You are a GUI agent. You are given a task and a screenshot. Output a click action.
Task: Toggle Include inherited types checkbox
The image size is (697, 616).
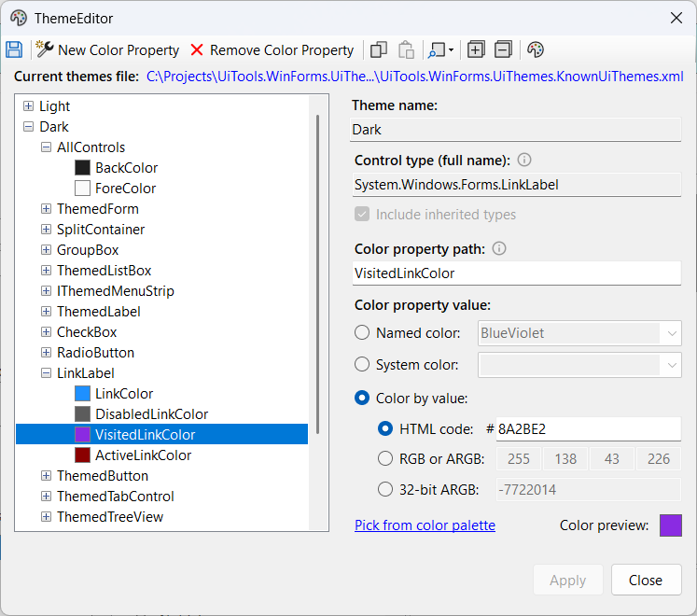[362, 214]
